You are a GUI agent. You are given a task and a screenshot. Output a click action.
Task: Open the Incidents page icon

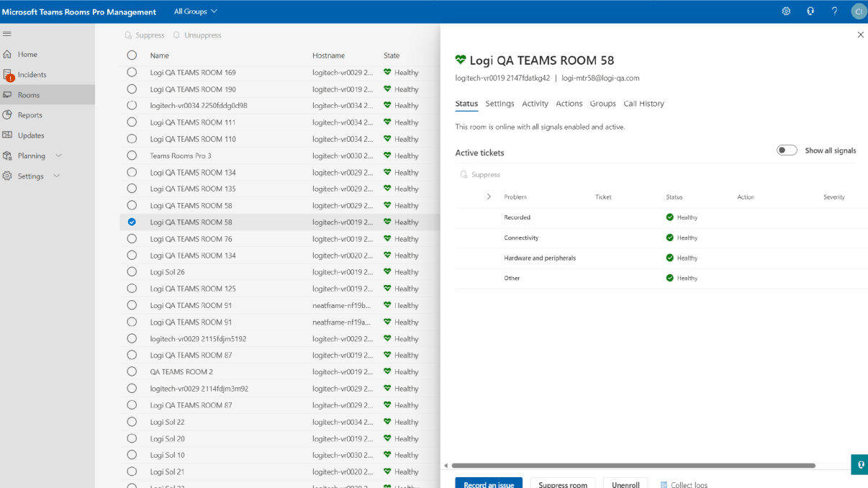click(8, 75)
